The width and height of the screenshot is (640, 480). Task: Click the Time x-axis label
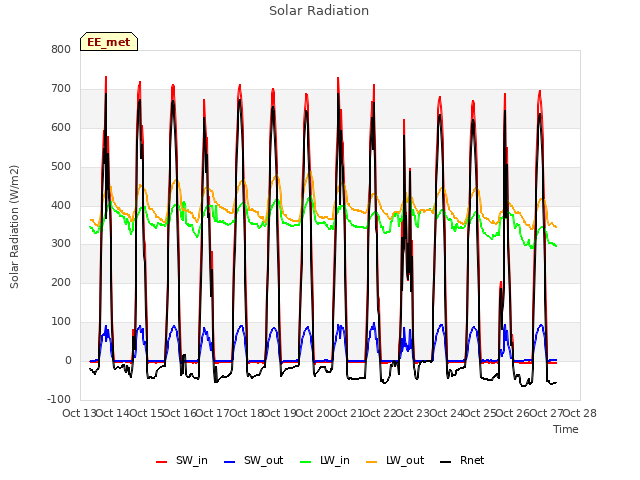coord(566,429)
